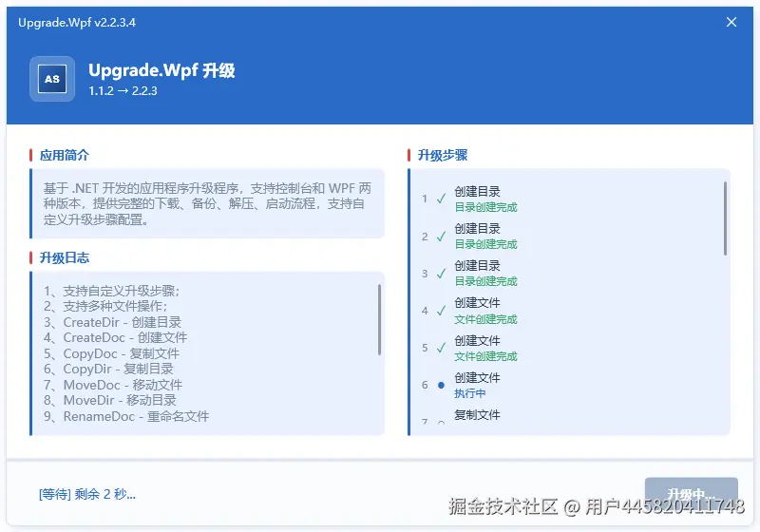Click step 2 创建目录 title

(477, 229)
